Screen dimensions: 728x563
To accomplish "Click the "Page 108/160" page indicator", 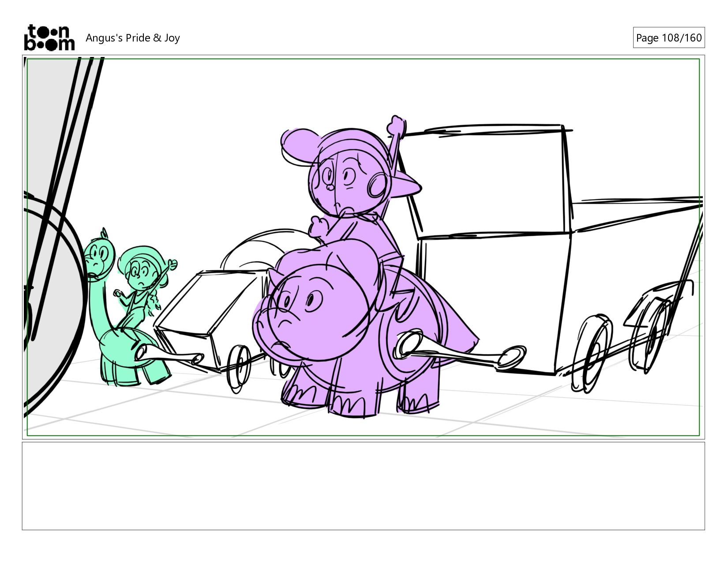I will (668, 38).
